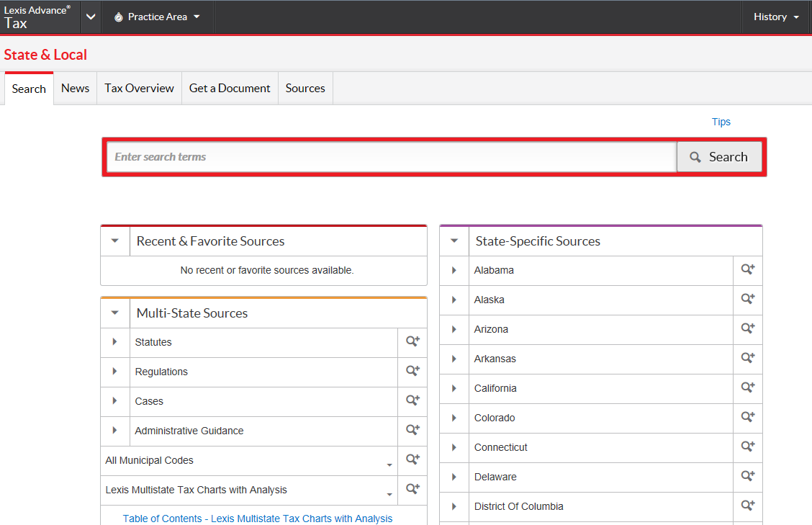The width and height of the screenshot is (812, 525).
Task: Click add-to-search icon beside Alabama
Action: pos(748,270)
